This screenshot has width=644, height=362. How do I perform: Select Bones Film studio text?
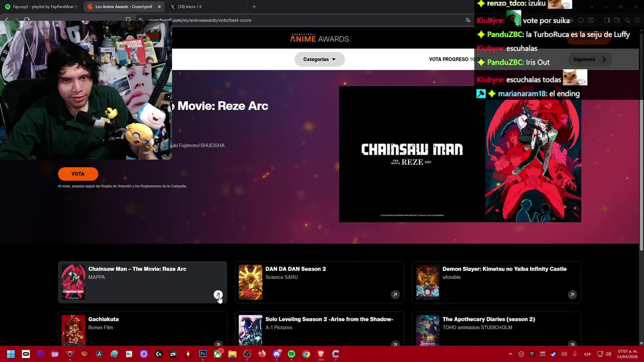100,327
